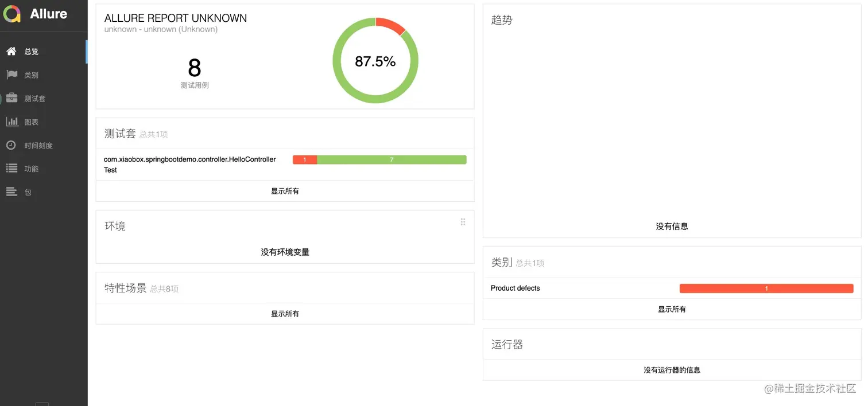Open the 功能 behaviors page
The image size is (868, 406).
coord(44,169)
